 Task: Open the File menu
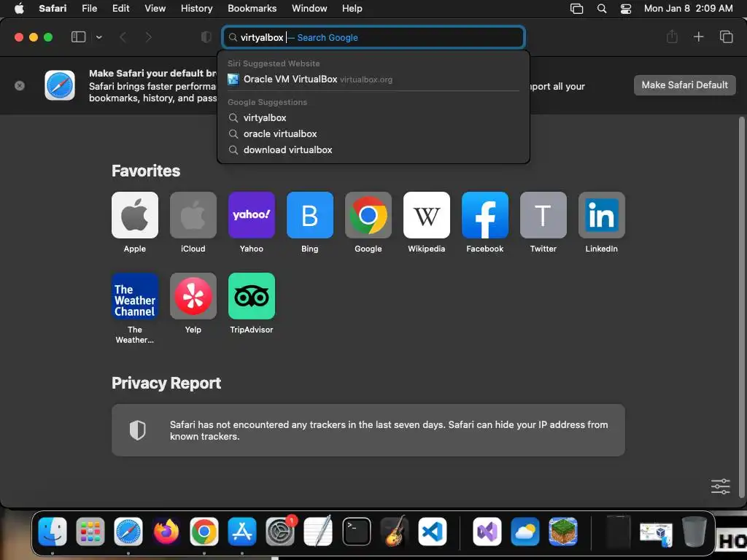(89, 8)
